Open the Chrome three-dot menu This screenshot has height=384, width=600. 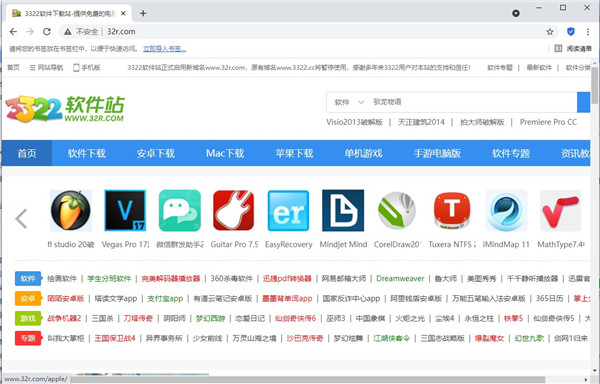588,32
